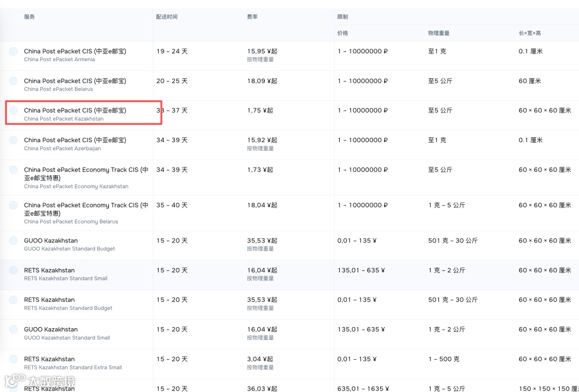Select the GUOO Kazakhstan Standard Budget radio button
579x392 pixels.
[13, 241]
